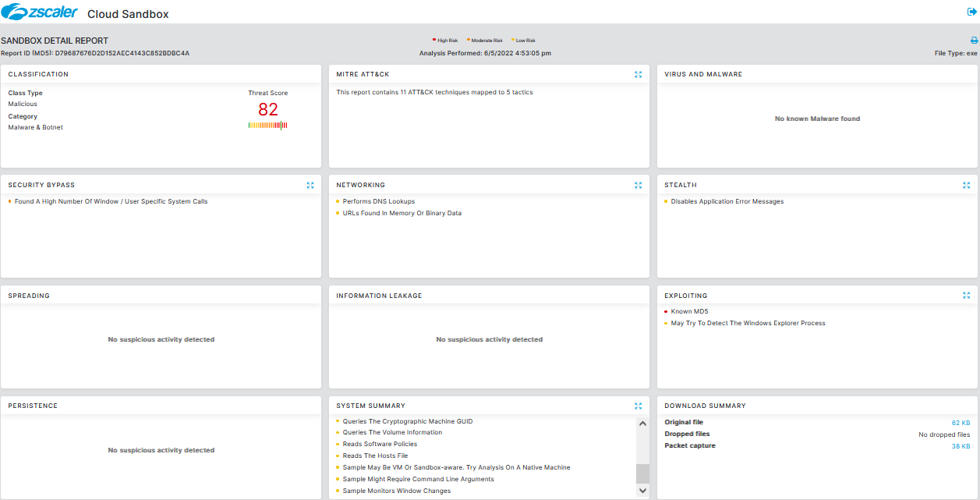Select 'May Try To Detect The Windows Explorer Process'

(748, 323)
